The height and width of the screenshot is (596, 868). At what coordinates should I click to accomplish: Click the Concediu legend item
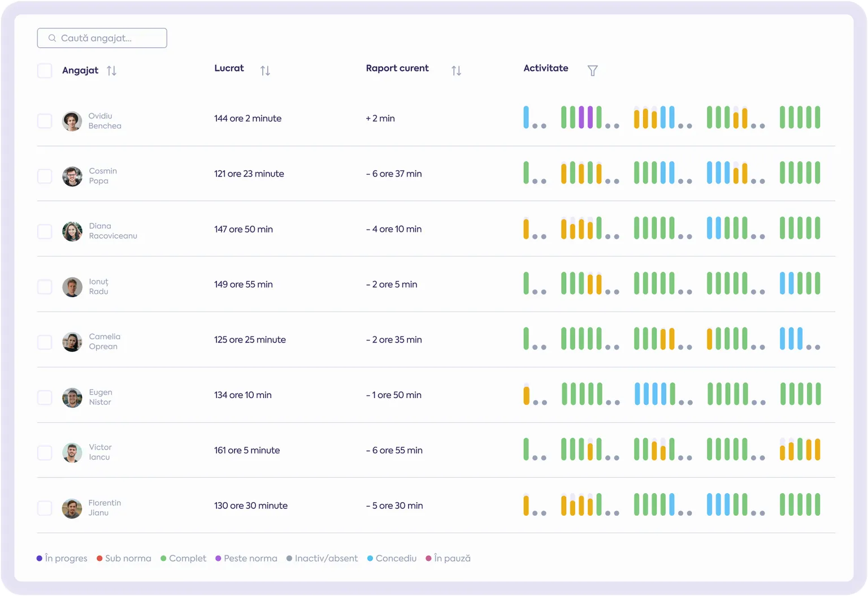pos(392,558)
